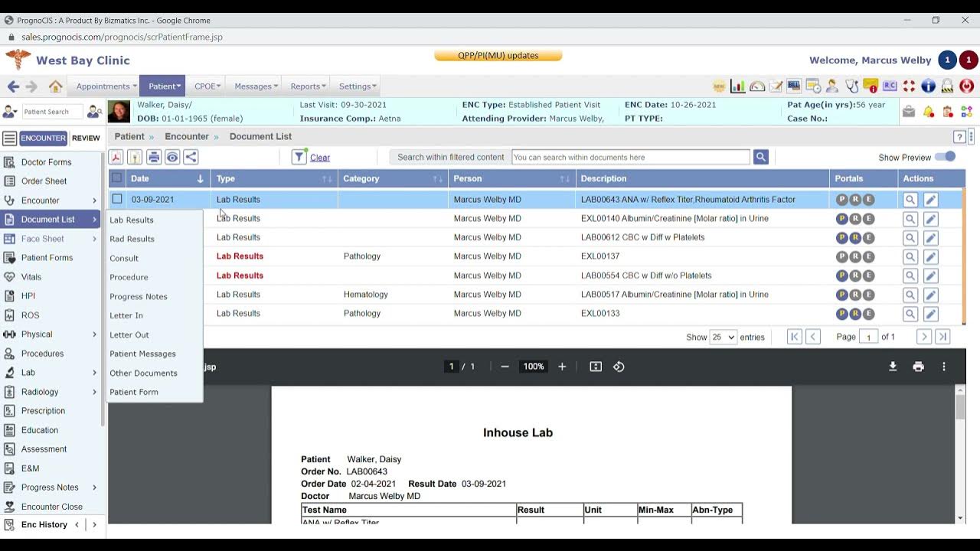Open the Appointments dropdown menu
This screenshot has height=551, width=980.
(106, 86)
